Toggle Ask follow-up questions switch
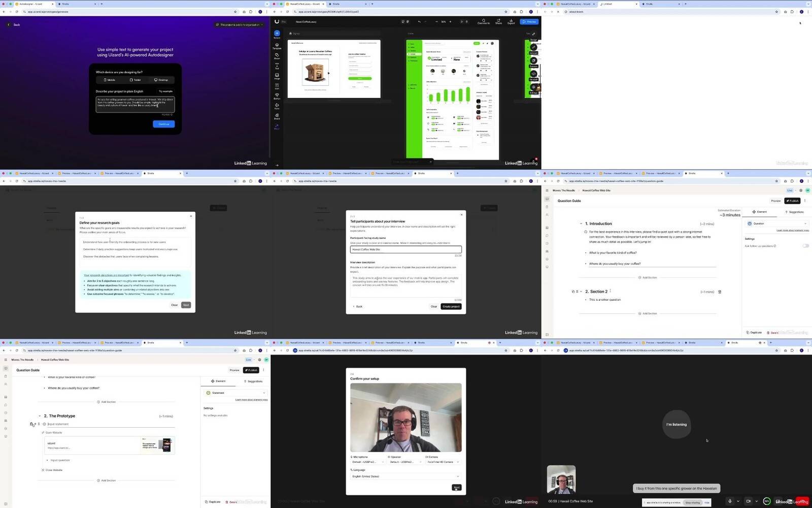The height and width of the screenshot is (508, 812). click(805, 246)
